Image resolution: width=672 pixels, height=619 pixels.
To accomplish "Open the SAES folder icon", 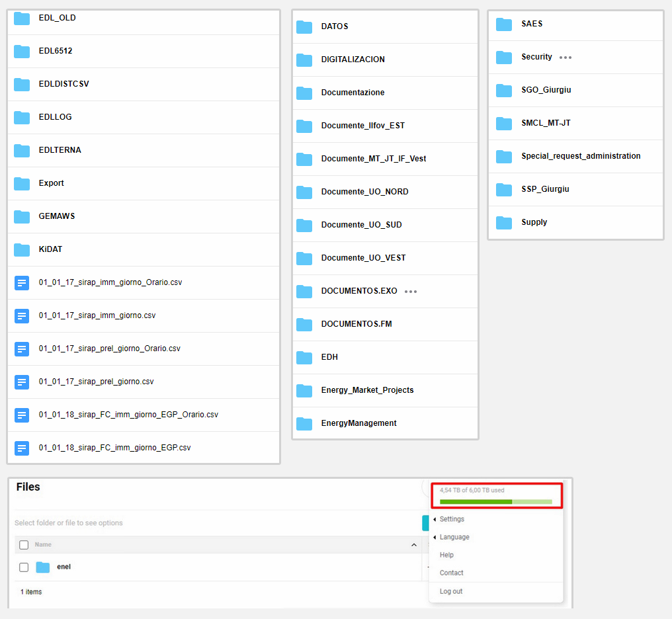I will [504, 24].
